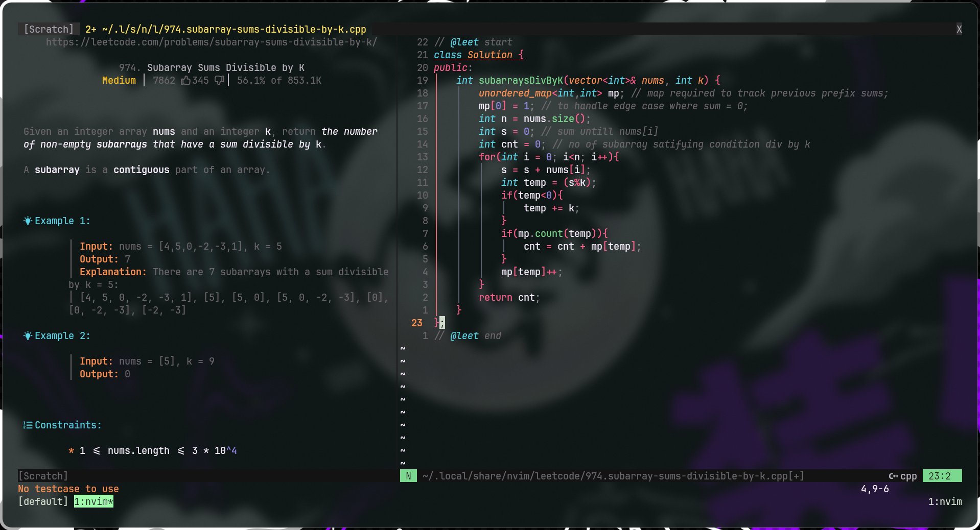Click the 'No testcase to use' message

[68, 489]
